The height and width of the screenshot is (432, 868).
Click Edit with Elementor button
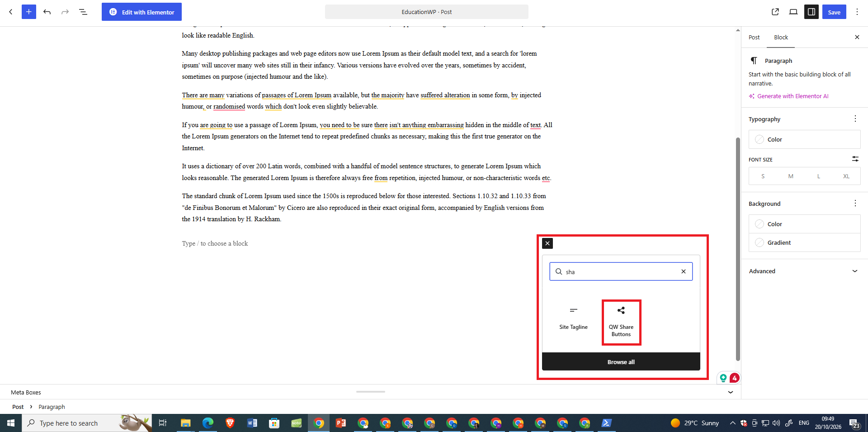[142, 12]
